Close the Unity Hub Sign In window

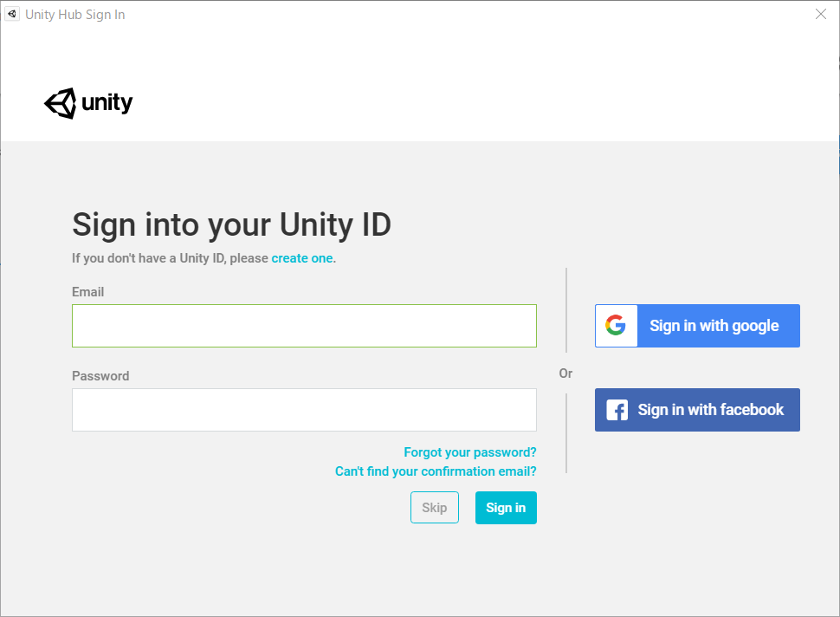820,14
